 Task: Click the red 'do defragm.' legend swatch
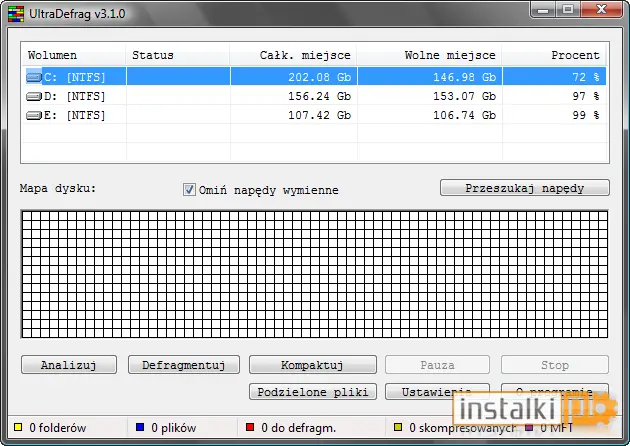coord(250,427)
